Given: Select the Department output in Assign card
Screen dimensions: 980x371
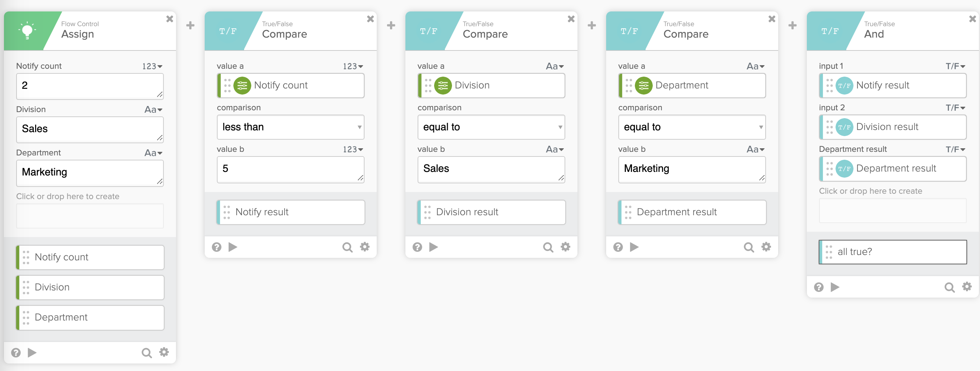Looking at the screenshot, I should pos(91,317).
